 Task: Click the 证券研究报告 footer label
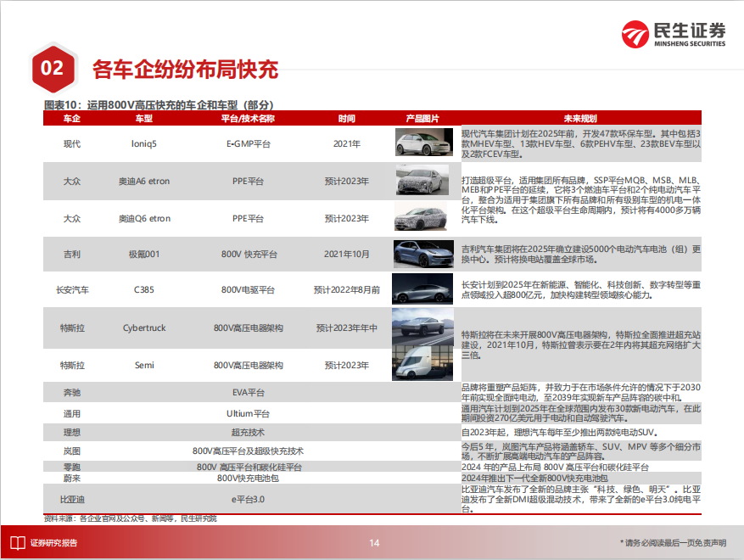tap(53, 543)
